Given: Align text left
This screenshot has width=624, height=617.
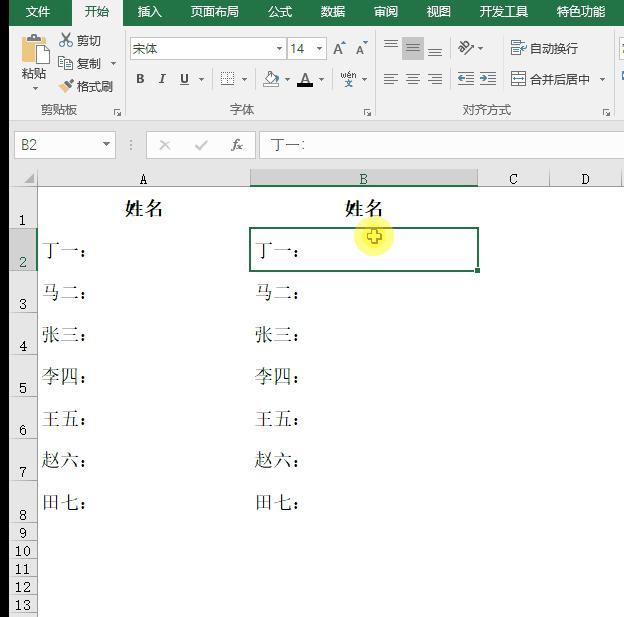Looking at the screenshot, I should 391,79.
